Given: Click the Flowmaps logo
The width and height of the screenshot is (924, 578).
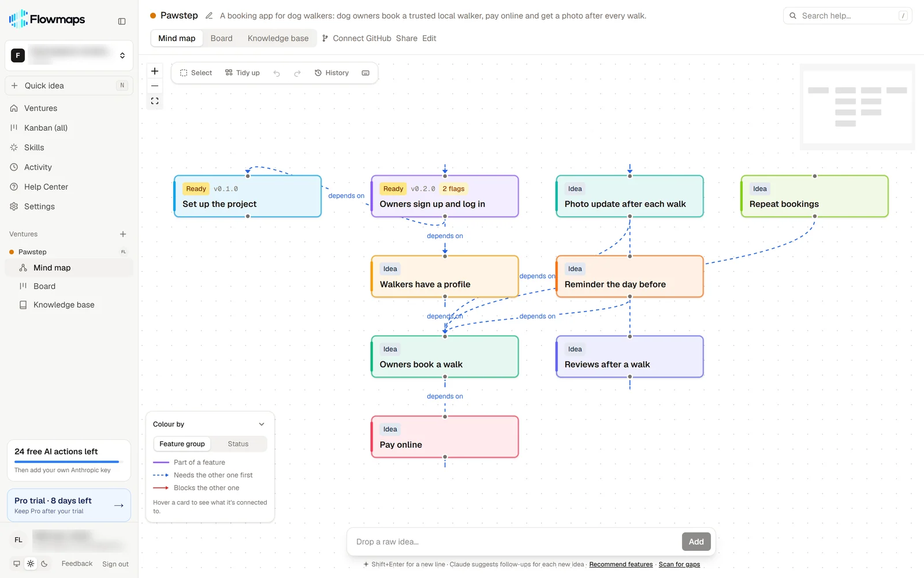Looking at the screenshot, I should [47, 19].
